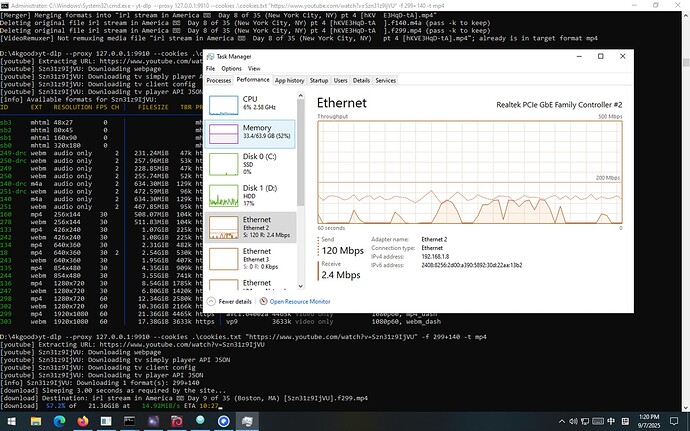Select the Ethernet 3 adapter in sidebar
This screenshot has width=690, height=431.
[x=250, y=259]
